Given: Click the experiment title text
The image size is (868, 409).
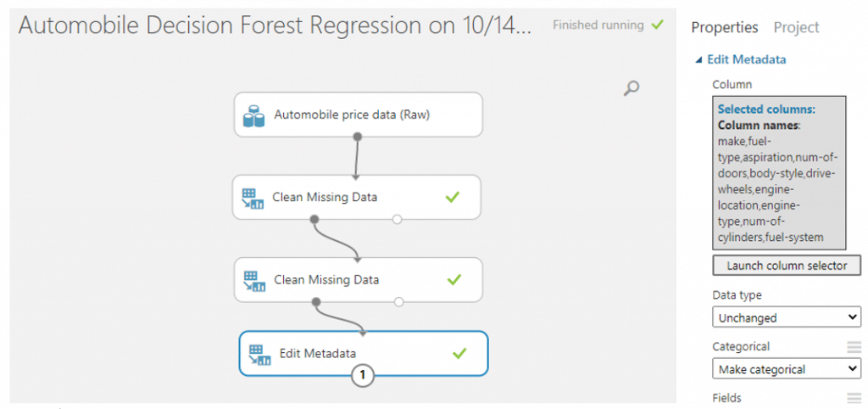Looking at the screenshot, I should tap(275, 25).
